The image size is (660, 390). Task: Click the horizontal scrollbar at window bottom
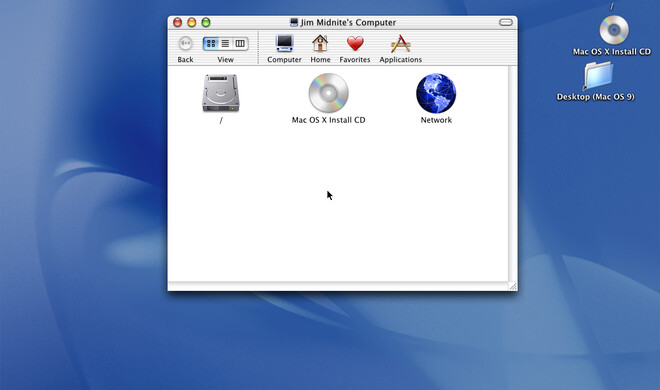(x=338, y=286)
